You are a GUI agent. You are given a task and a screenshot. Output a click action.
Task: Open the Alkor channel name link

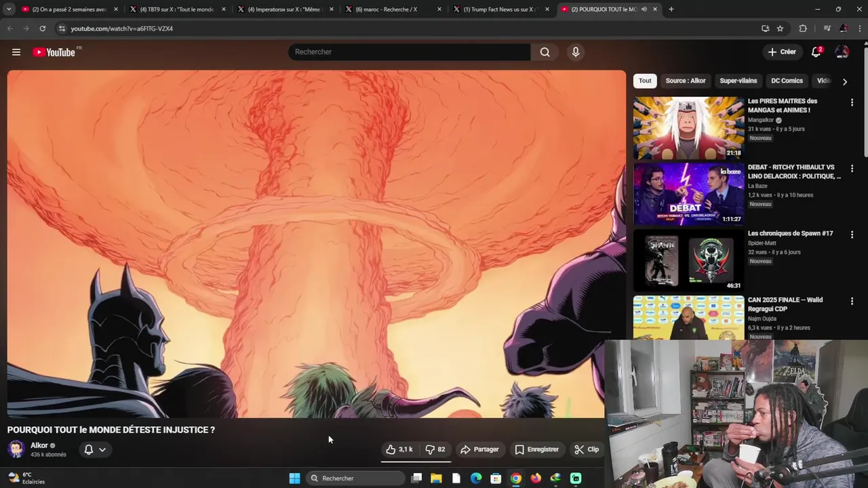point(39,445)
